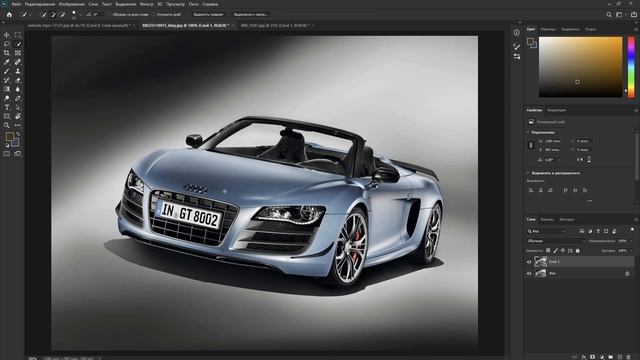
Task: Select the Quick Selection tool
Action: 18,44
